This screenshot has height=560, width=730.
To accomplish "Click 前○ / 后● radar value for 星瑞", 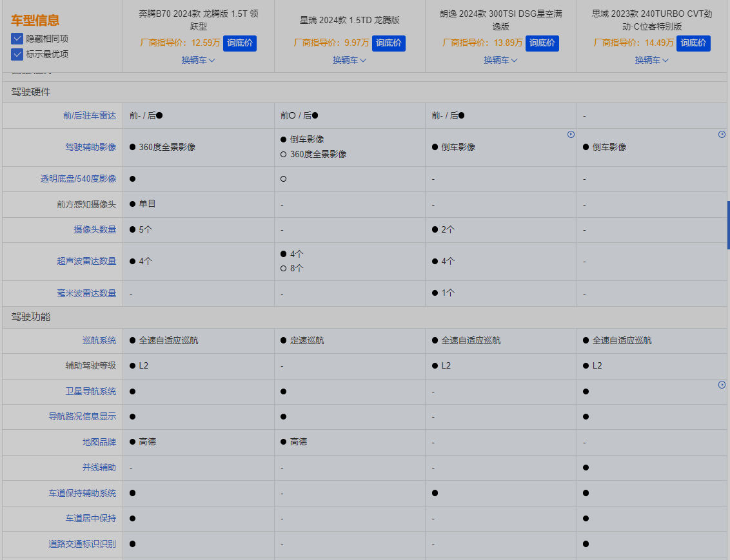I will click(299, 115).
